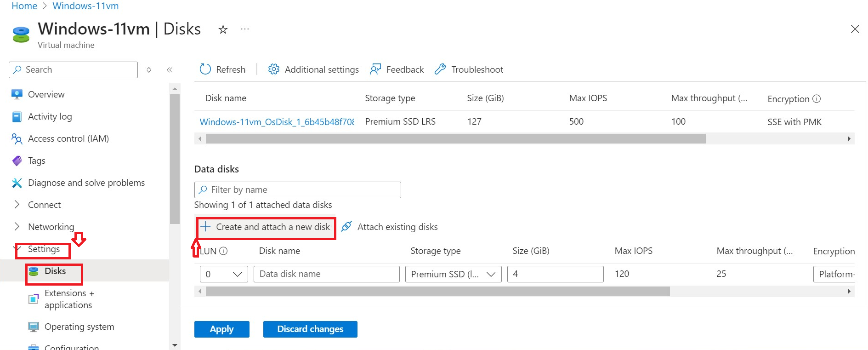The width and height of the screenshot is (868, 350).
Task: Click Create and attach a new disk
Action: pos(266,227)
